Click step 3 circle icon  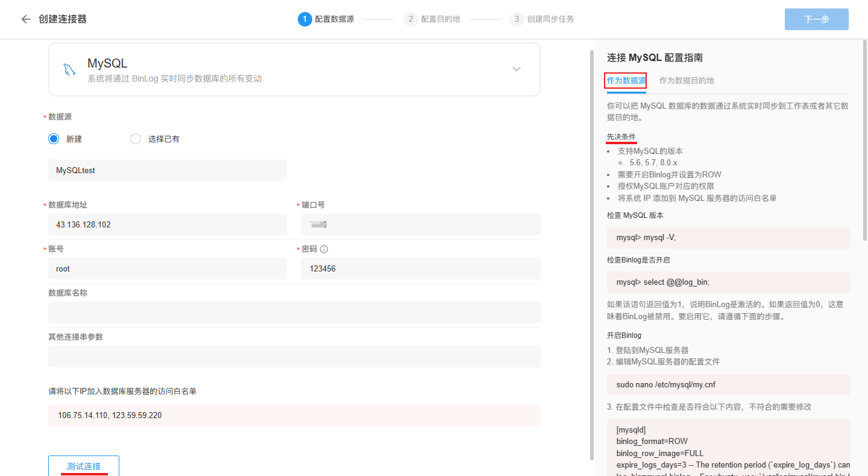(517, 19)
